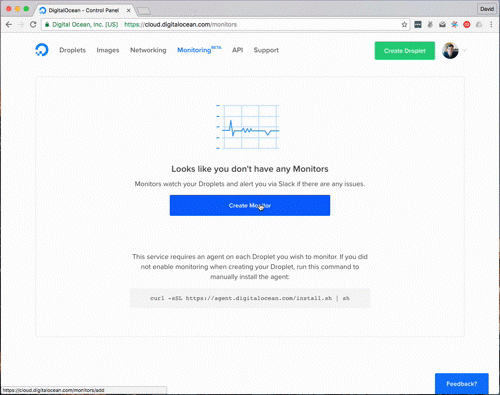Open the user avatar profile picture
Viewport: 500px width, 395px height.
pos(450,51)
